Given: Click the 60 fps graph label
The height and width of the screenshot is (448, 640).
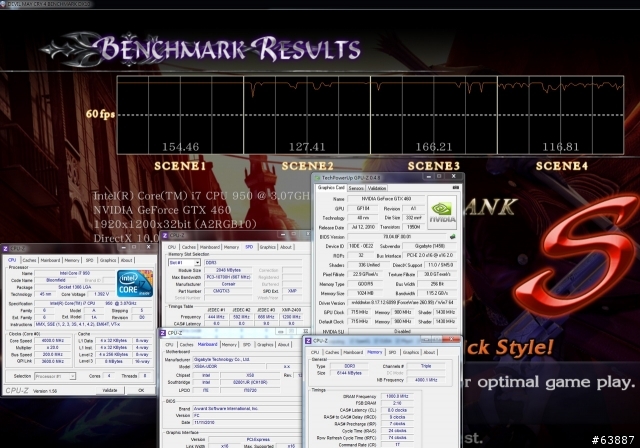Looking at the screenshot, I should (x=100, y=114).
